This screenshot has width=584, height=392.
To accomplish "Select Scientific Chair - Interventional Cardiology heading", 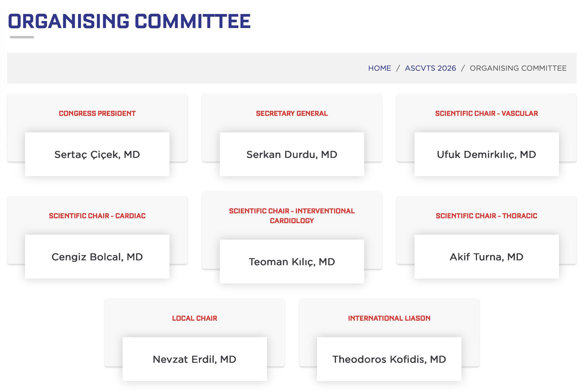I will pos(292,216).
